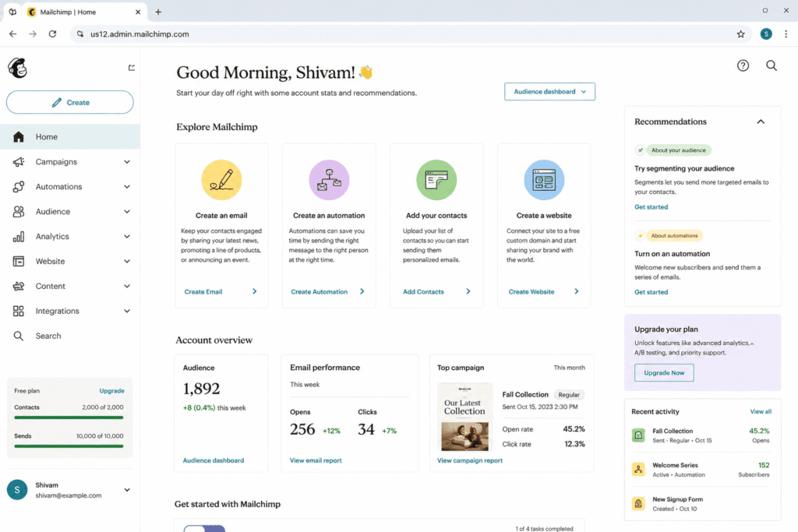Click the Fall Collection activity icon
This screenshot has width=798, height=532.
(638, 435)
